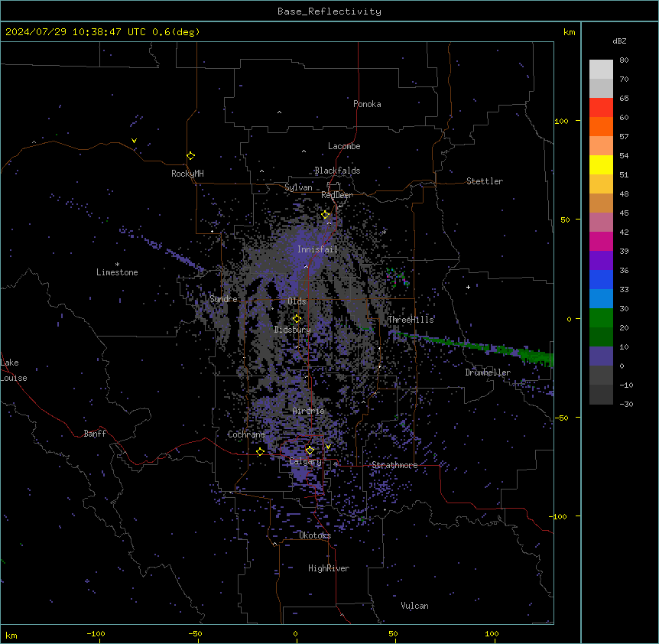659x644 pixels.
Task: Click the ThreeHills label
Action: (411, 320)
